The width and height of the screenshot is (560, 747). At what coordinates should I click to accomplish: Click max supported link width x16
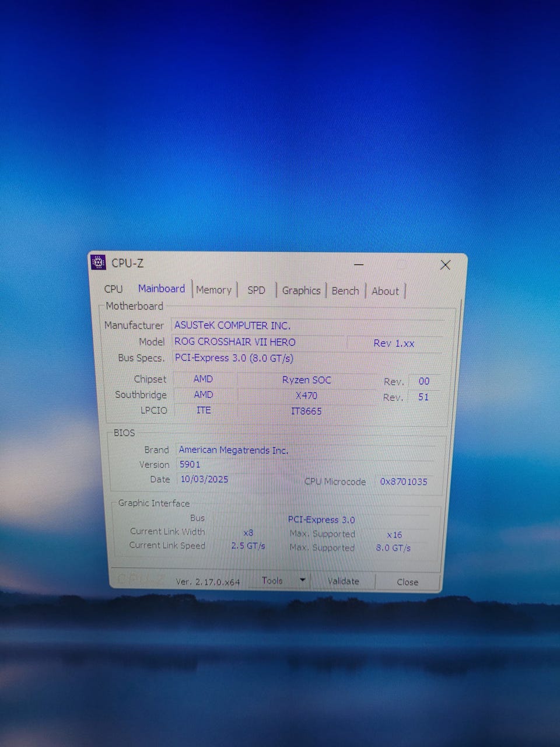(394, 535)
